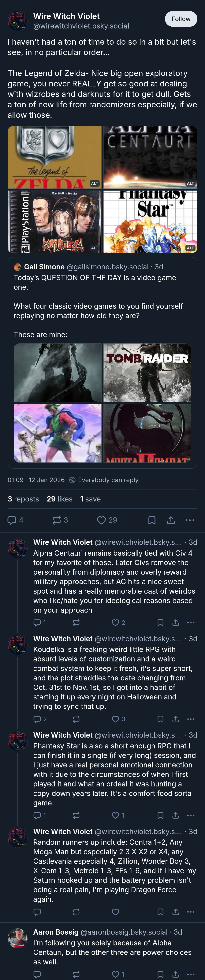Bookmark the main post
This screenshot has width=205, height=980.
click(x=152, y=520)
